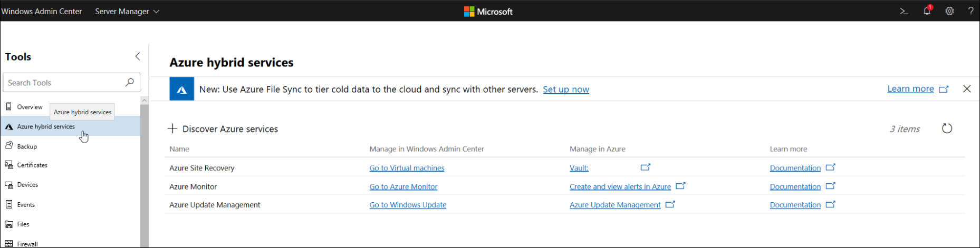Click Go to Windows Update link
Screen dimensions: 980x248
(408, 205)
